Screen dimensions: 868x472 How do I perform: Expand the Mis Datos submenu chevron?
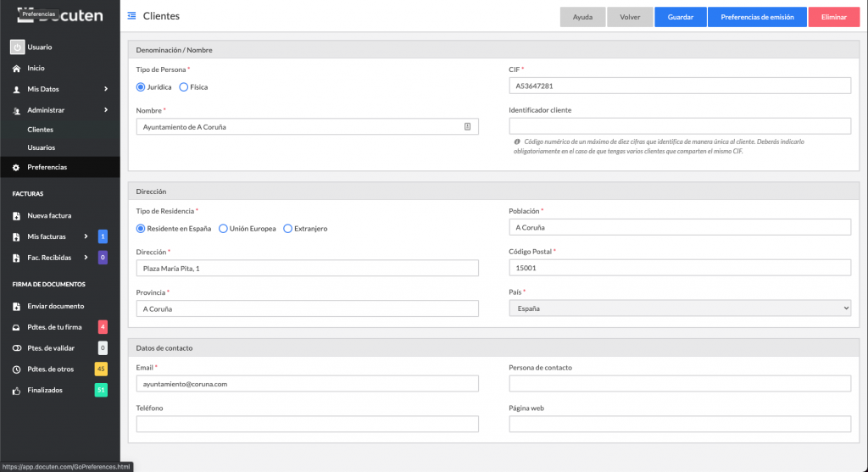106,89
